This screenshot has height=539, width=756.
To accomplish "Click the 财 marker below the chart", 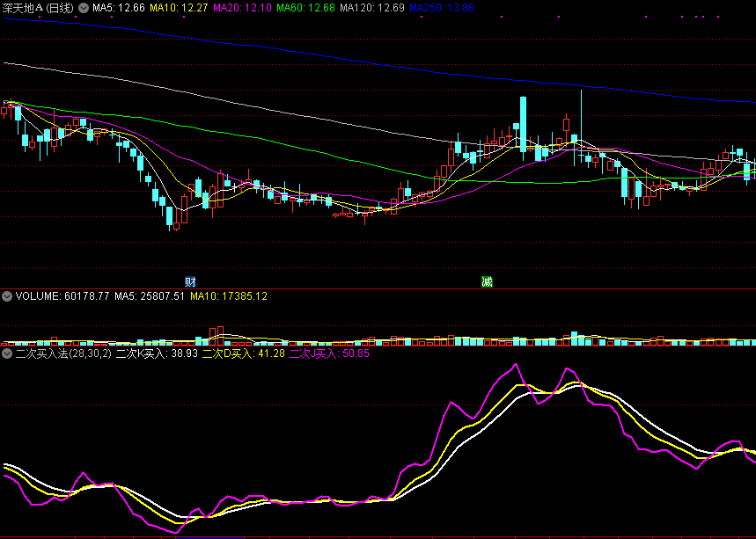I will [190, 281].
